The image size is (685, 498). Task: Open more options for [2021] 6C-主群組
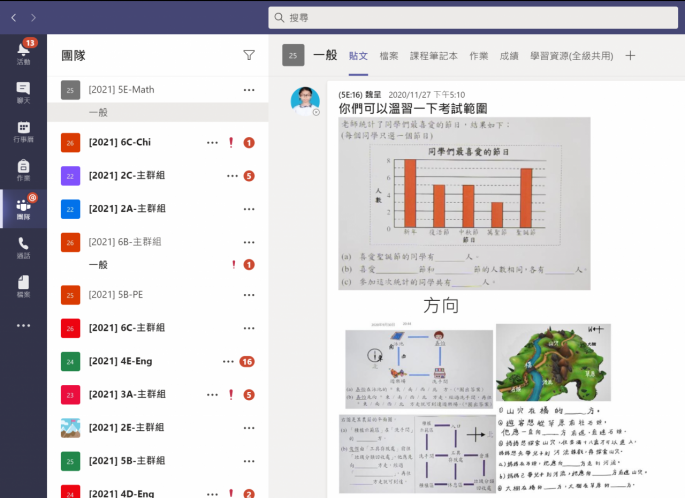pyautogui.click(x=249, y=328)
